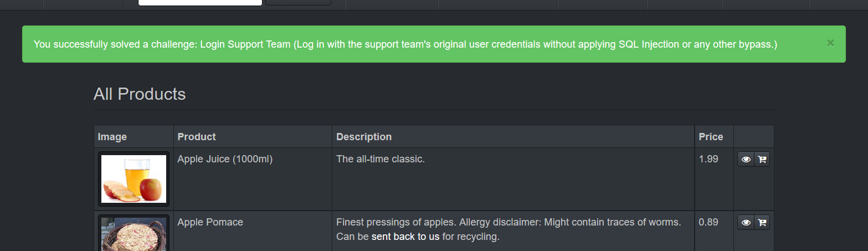This screenshot has height=251, width=868.
Task: Select the Apple Juice (1000ml) product name
Action: [x=225, y=160]
